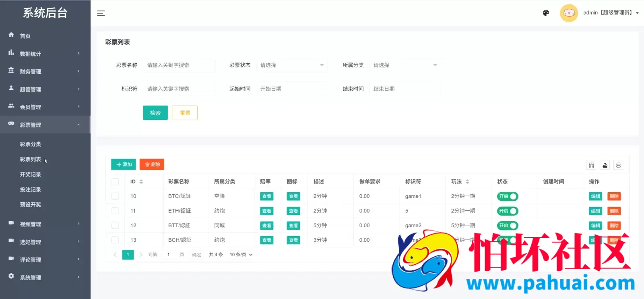Select page 1 in pagination
Viewport: 644px width, 299px height.
pos(128,255)
